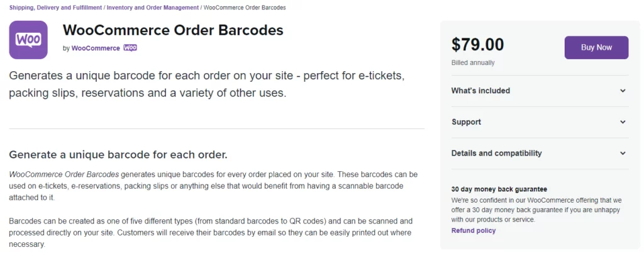The image size is (644, 255).
Task: Click the small Woo badge beside WooCommerce
Action: pyautogui.click(x=130, y=48)
